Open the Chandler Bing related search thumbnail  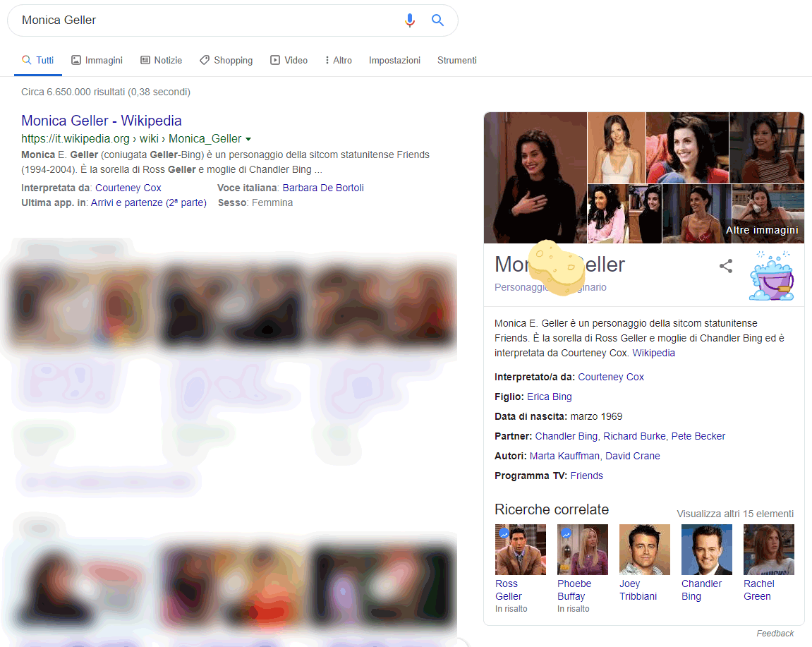coord(707,550)
